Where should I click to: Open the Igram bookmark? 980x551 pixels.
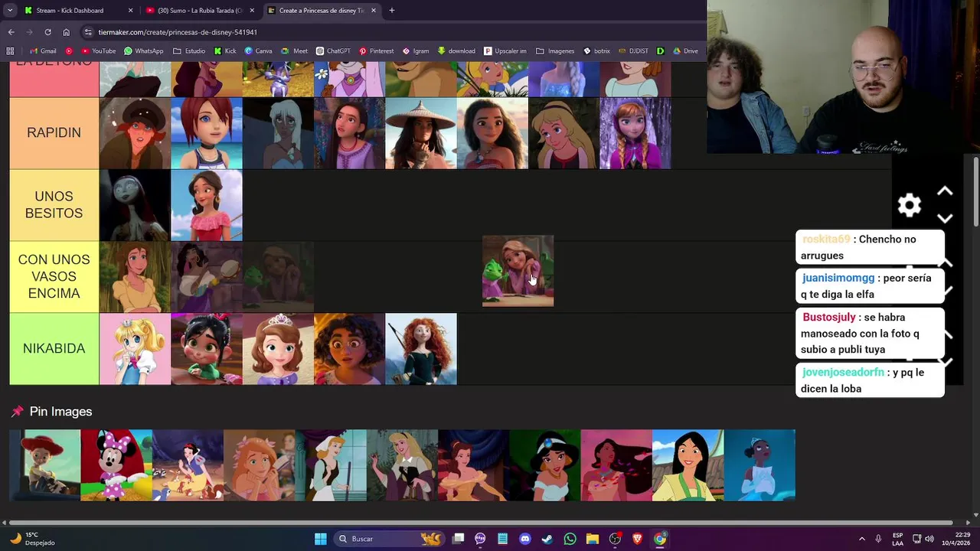416,51
